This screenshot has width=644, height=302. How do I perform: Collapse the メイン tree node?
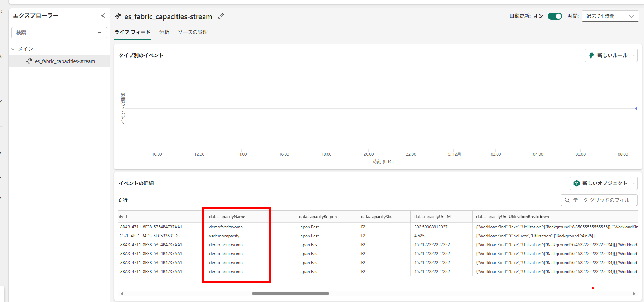click(13, 49)
